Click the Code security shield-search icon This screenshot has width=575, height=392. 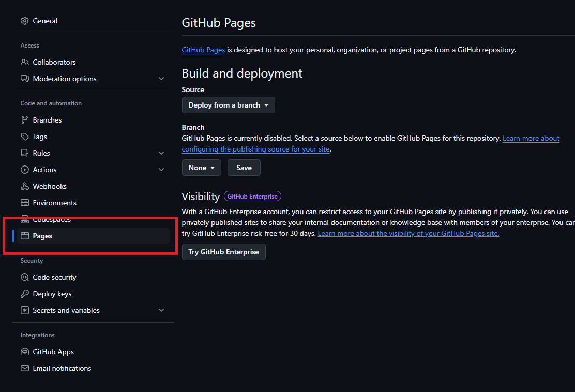coord(25,277)
